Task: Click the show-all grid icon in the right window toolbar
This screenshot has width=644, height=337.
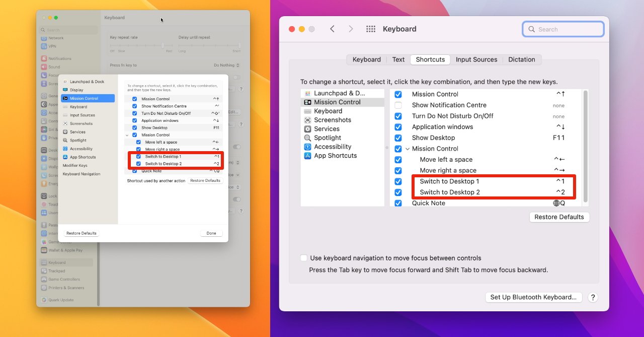Action: tap(371, 29)
